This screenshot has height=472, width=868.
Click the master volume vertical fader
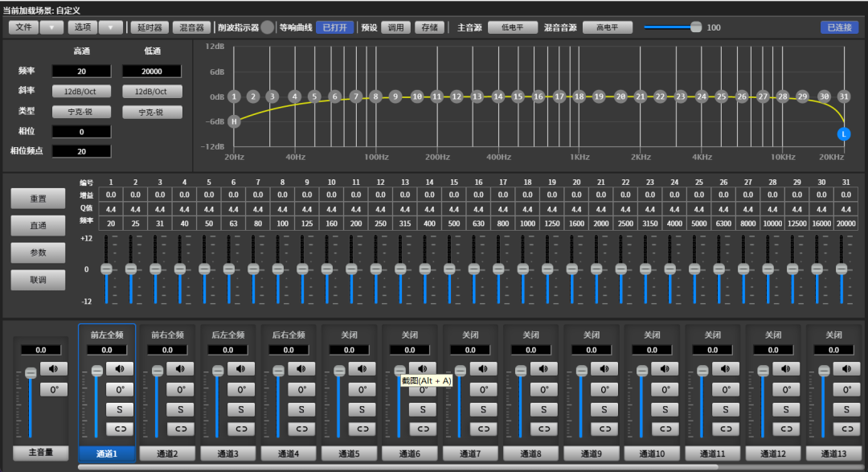tap(31, 403)
